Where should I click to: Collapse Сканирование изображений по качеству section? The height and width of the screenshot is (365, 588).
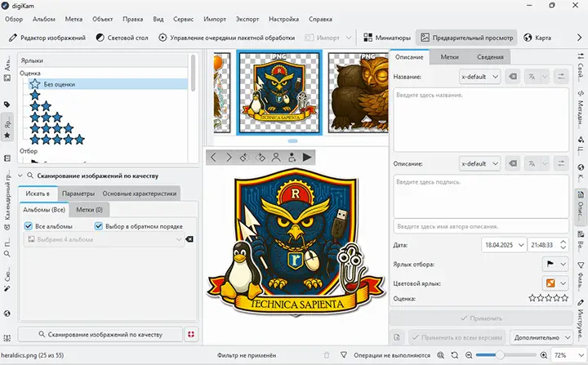(20, 176)
